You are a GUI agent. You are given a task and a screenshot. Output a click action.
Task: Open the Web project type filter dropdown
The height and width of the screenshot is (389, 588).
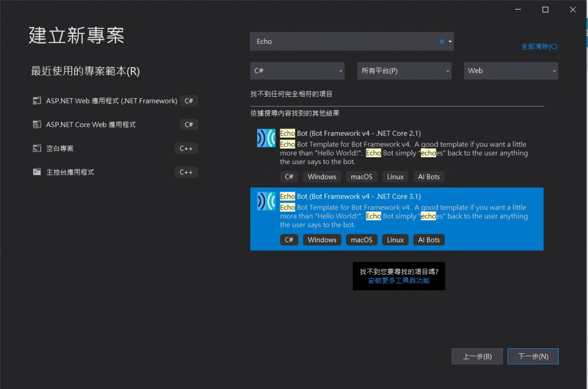click(510, 71)
